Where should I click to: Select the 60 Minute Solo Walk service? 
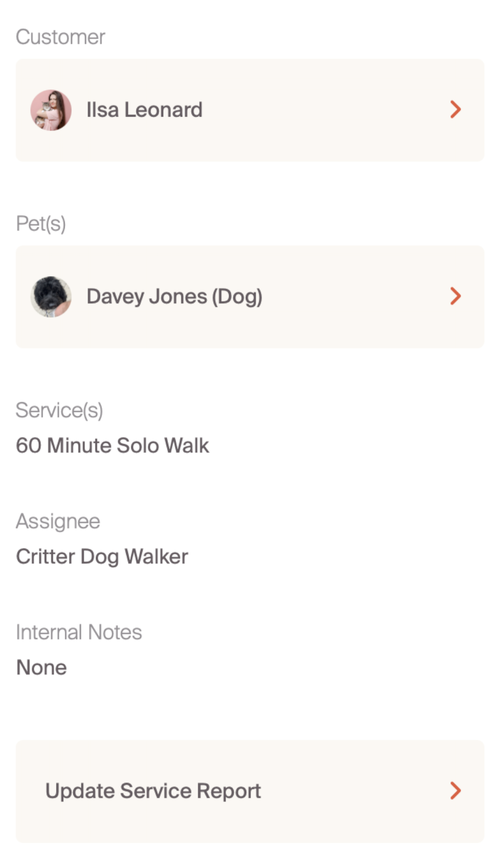113,446
